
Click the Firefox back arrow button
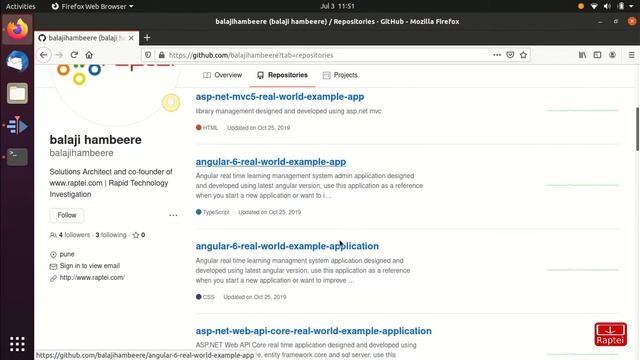(x=44, y=55)
